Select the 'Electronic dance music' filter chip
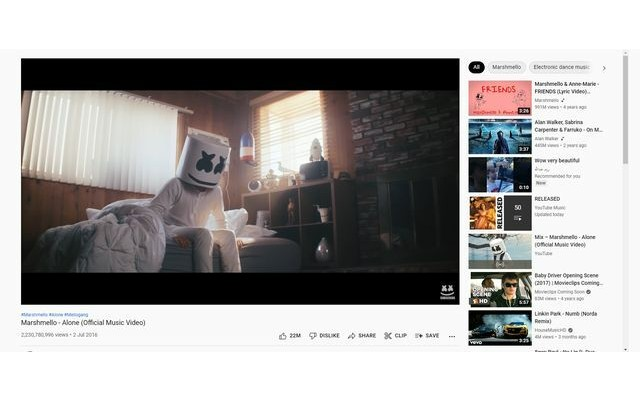This screenshot has width=640, height=400. [x=560, y=67]
